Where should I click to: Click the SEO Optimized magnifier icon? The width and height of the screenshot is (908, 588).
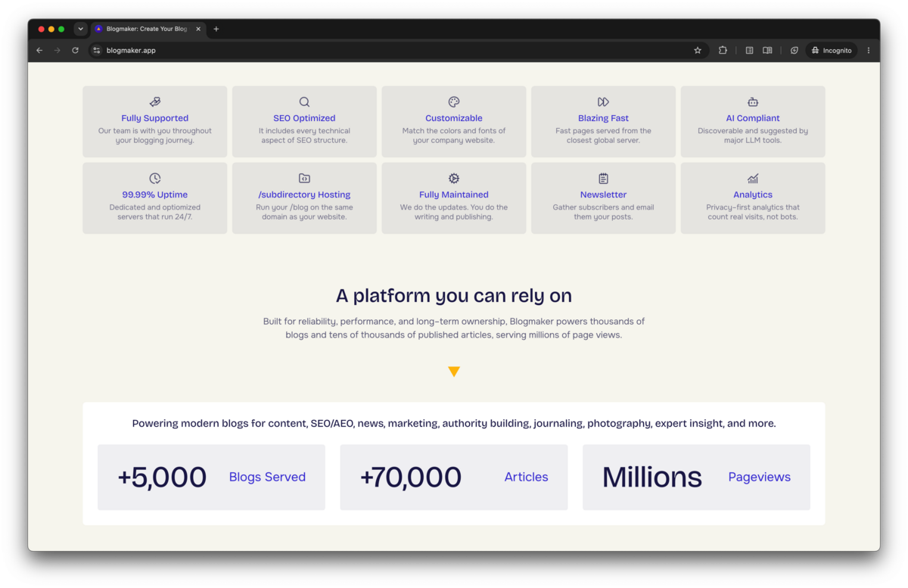pos(304,101)
